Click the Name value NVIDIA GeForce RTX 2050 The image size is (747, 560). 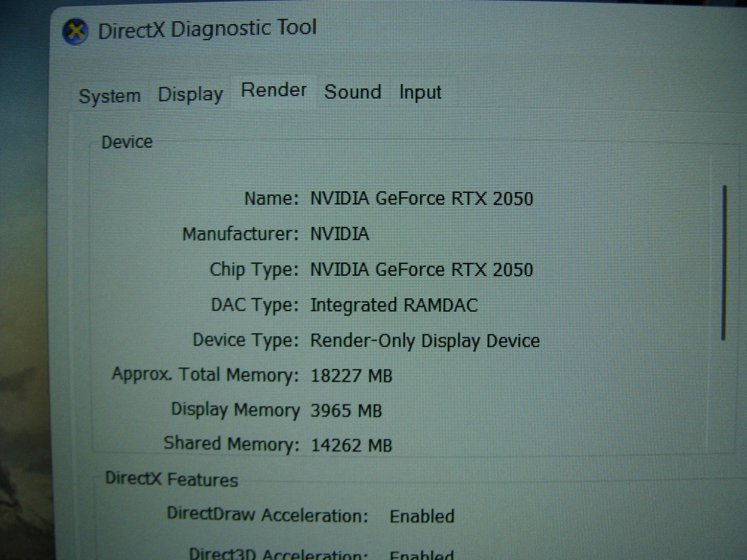[421, 199]
